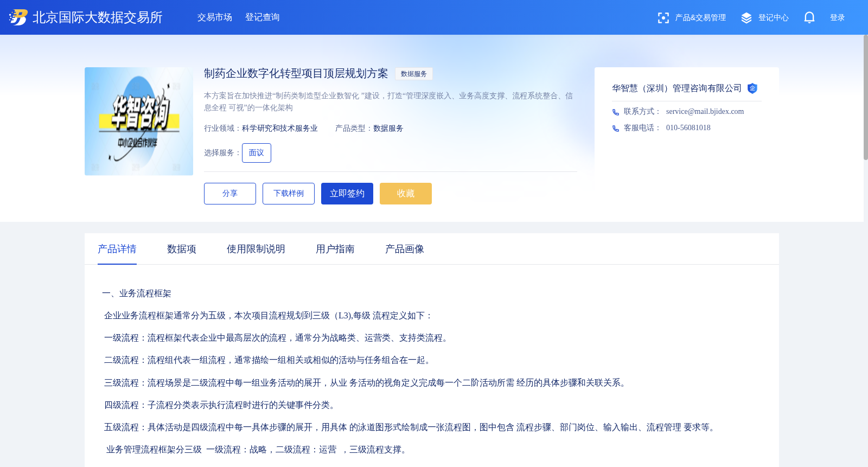Click the phone icon beside 联系方式
This screenshot has width=868, height=467.
click(x=616, y=112)
